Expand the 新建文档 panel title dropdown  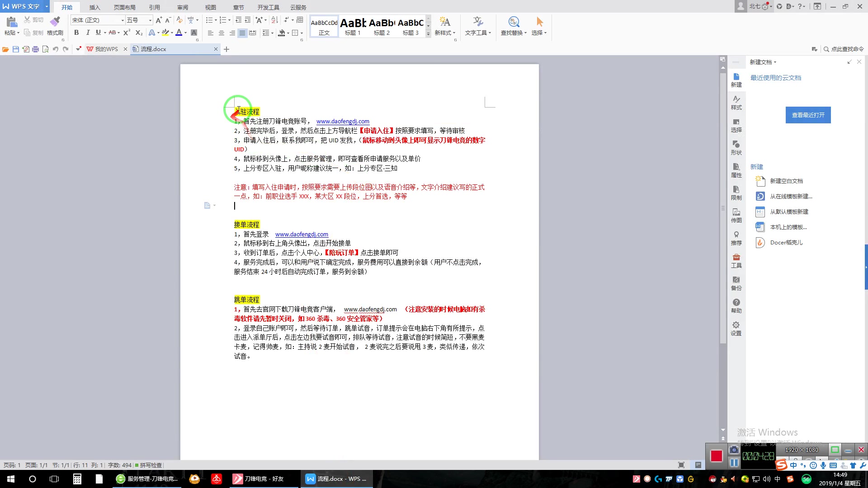775,62
